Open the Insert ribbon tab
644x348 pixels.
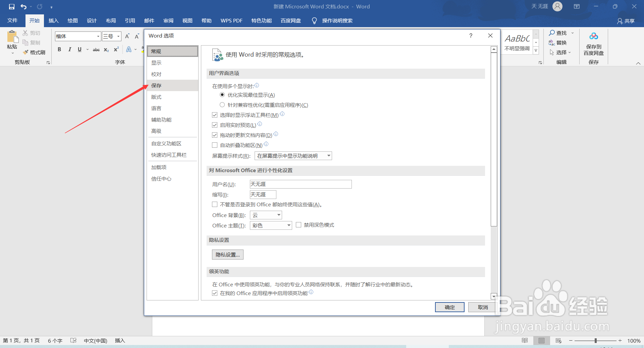click(x=54, y=21)
